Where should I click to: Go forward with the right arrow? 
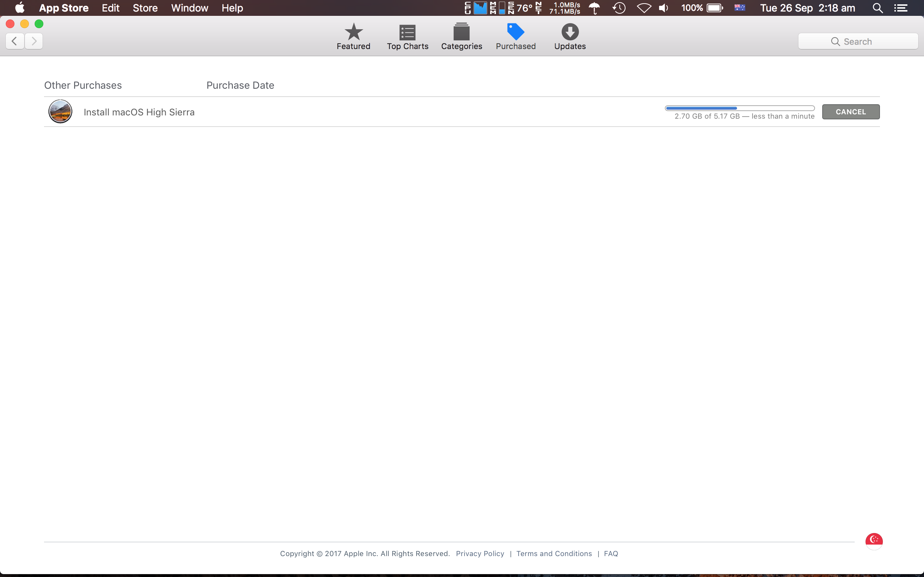pos(34,41)
